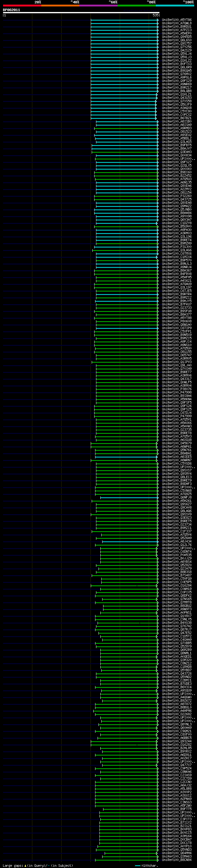The height and width of the screenshot is (868, 197).
Task: Open hit UniRef100_A5YT86
Action: [x=177, y=20]
